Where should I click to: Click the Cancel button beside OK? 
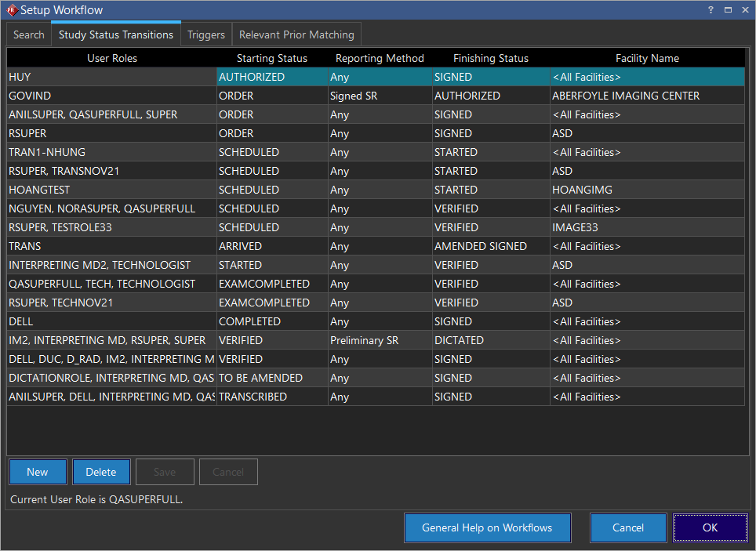(x=627, y=527)
